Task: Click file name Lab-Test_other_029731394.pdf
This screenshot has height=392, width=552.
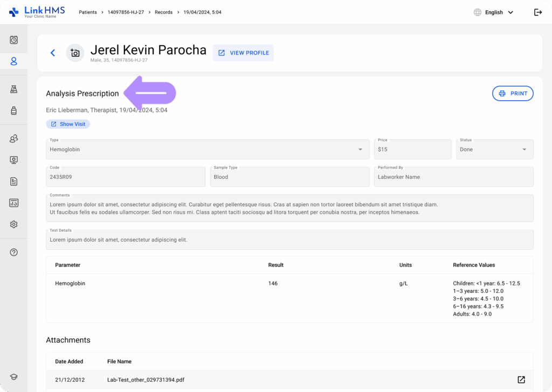Action: coord(146,380)
